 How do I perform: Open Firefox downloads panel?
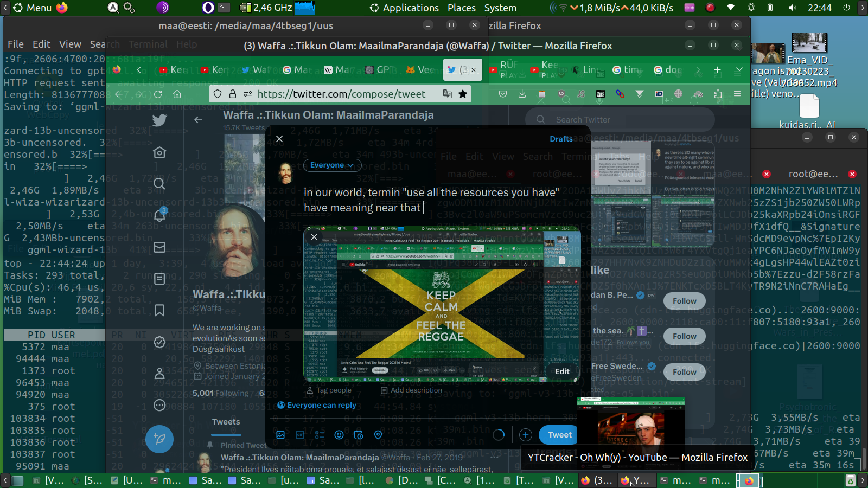(522, 94)
